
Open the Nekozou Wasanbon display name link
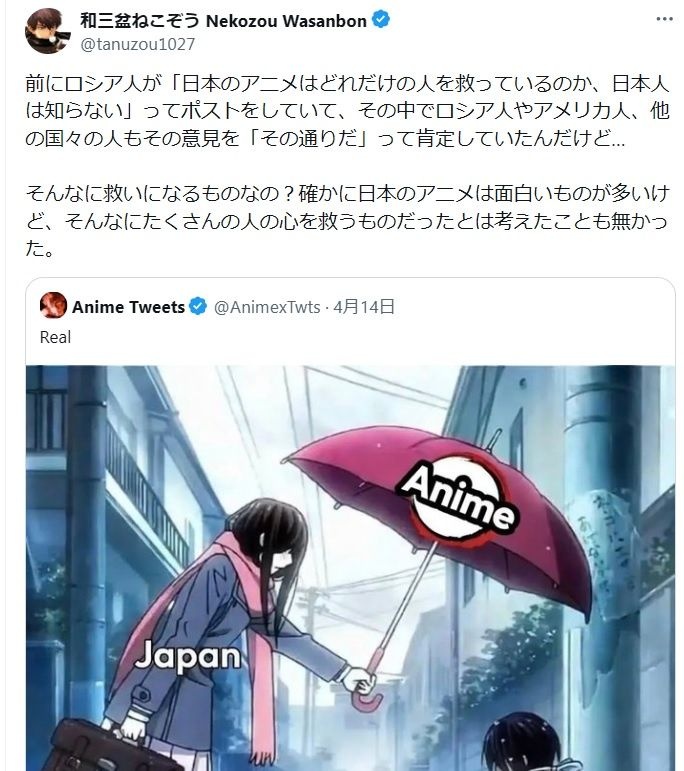[224, 21]
